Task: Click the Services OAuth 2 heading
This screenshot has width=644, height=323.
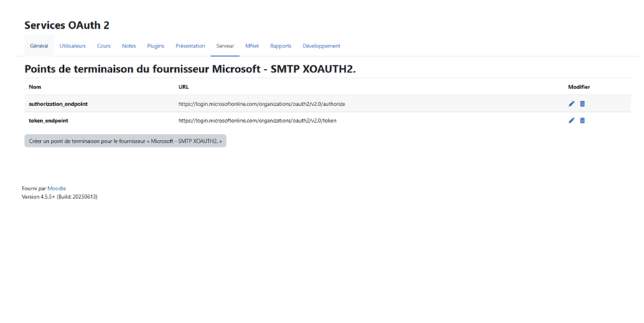Action: tap(67, 25)
